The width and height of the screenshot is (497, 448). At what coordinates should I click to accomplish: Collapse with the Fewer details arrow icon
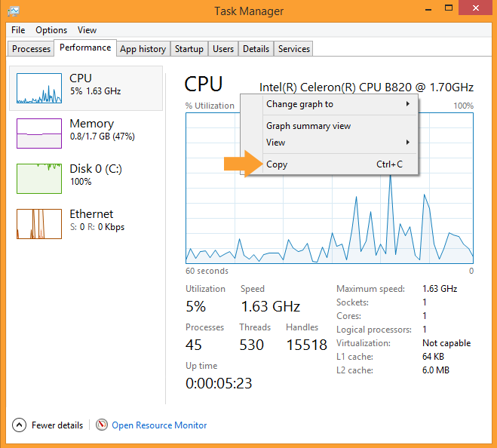coord(20,425)
